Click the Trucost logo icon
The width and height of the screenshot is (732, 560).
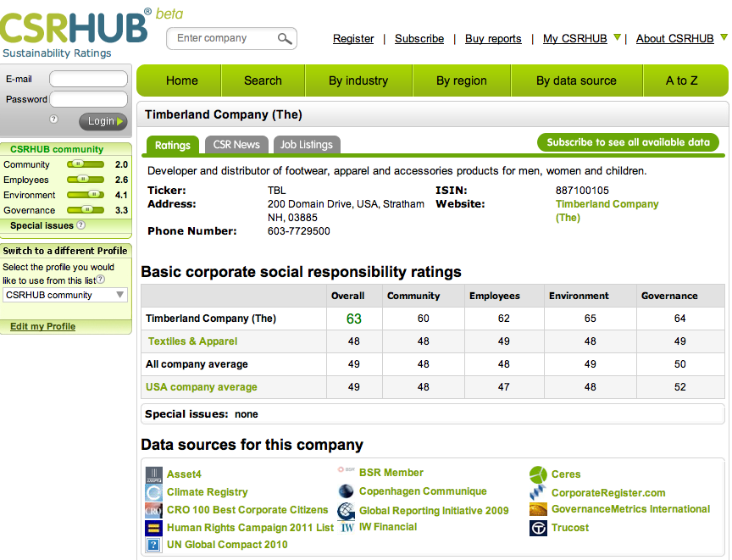click(539, 528)
